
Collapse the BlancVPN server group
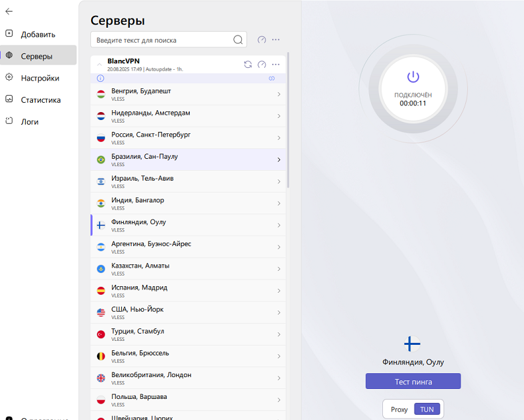coord(100,65)
